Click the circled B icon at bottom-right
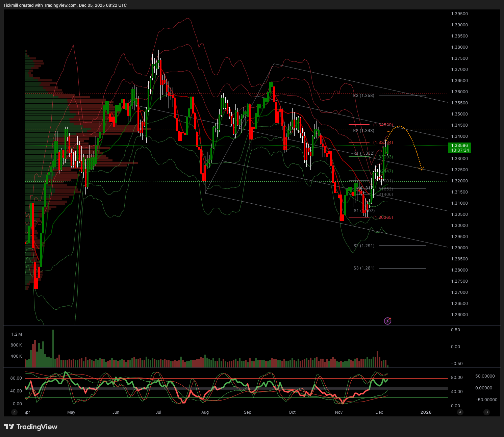The height and width of the screenshot is (437, 504). (x=486, y=412)
